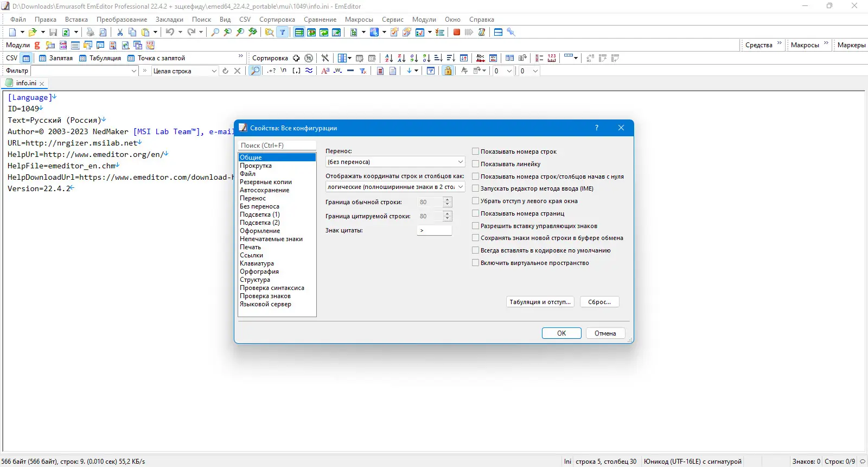Click the Copy icon in the toolbar
This screenshot has width=868, height=467.
point(132,32)
